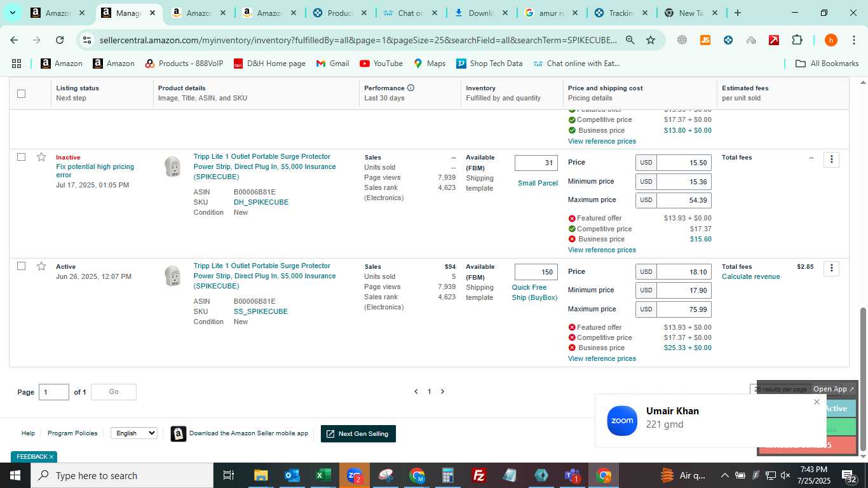Close the Zoom Umair Khan notification
Viewport: 868px width, 488px height.
(817, 402)
